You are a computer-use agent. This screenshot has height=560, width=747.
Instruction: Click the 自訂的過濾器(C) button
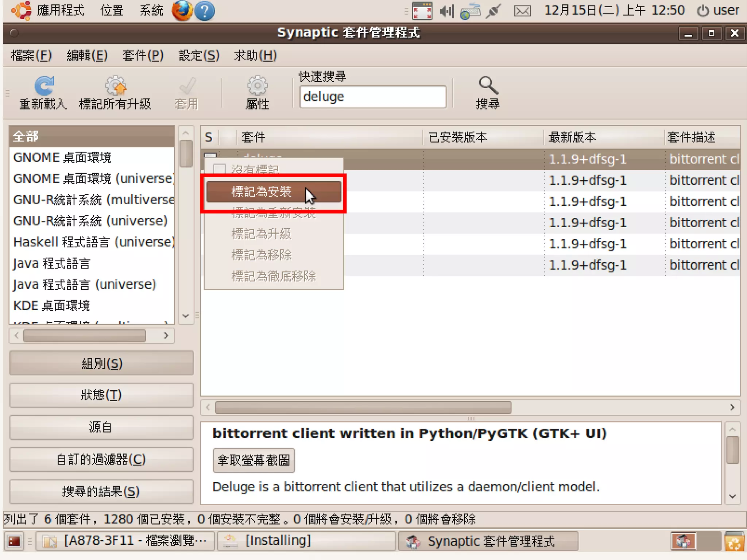pyautogui.click(x=101, y=459)
